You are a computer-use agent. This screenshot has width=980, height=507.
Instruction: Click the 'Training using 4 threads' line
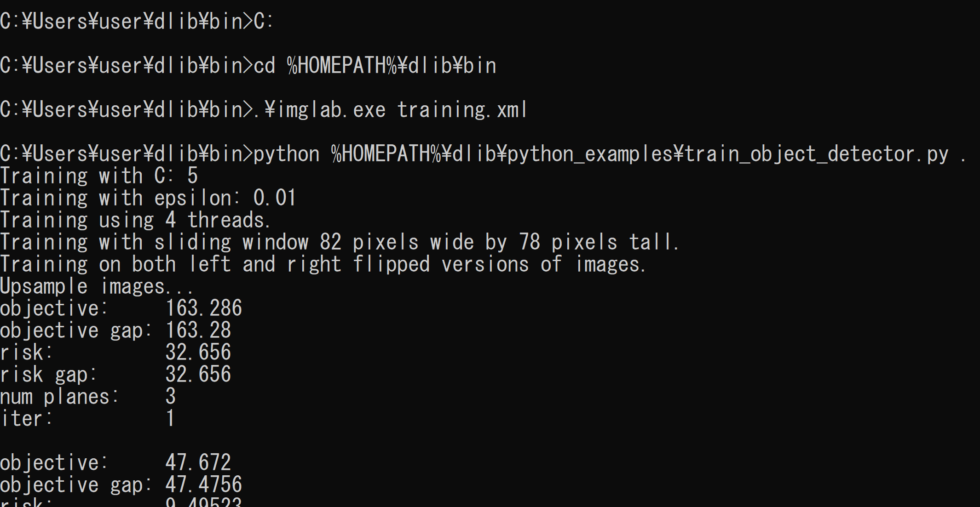(135, 220)
